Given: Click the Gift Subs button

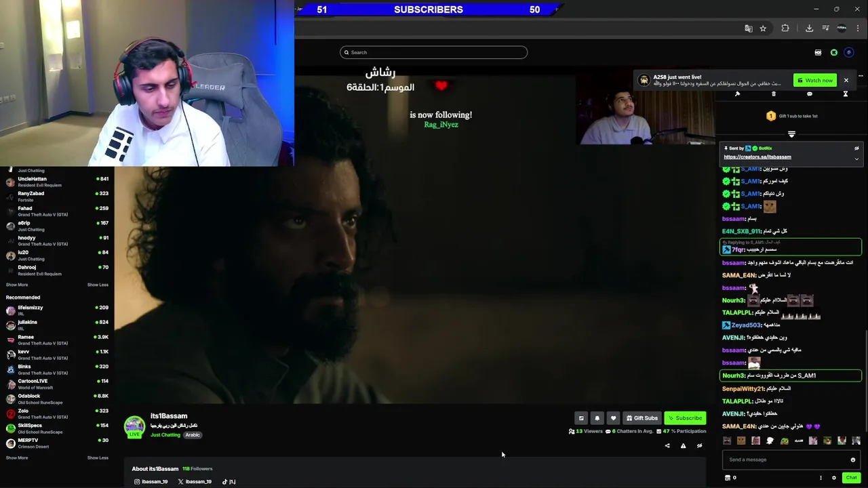Looking at the screenshot, I should point(642,418).
